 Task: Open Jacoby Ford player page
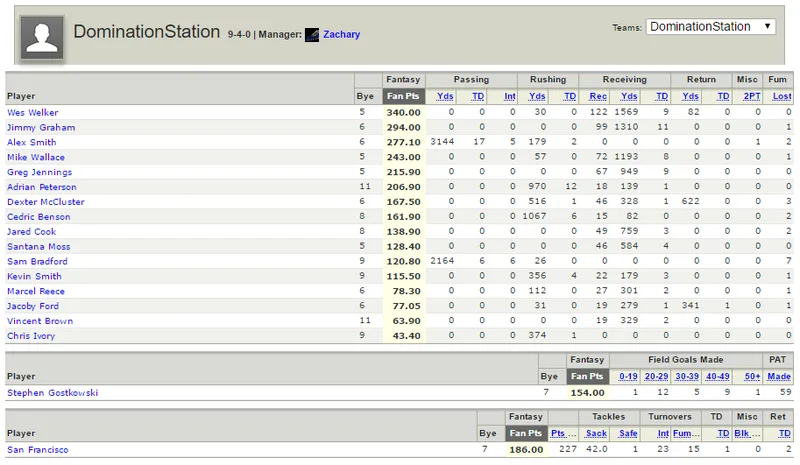coord(33,306)
